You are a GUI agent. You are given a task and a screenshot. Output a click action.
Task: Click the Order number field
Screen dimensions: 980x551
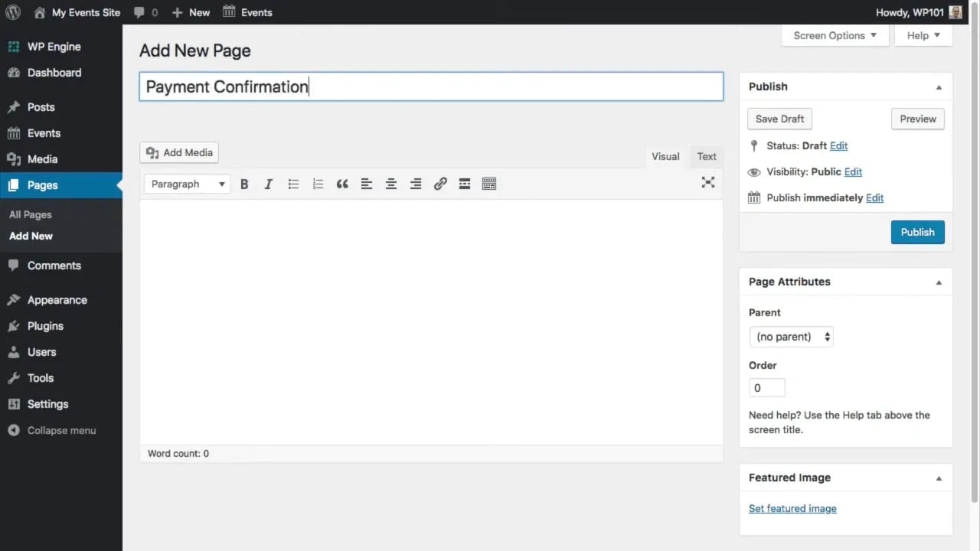[767, 388]
